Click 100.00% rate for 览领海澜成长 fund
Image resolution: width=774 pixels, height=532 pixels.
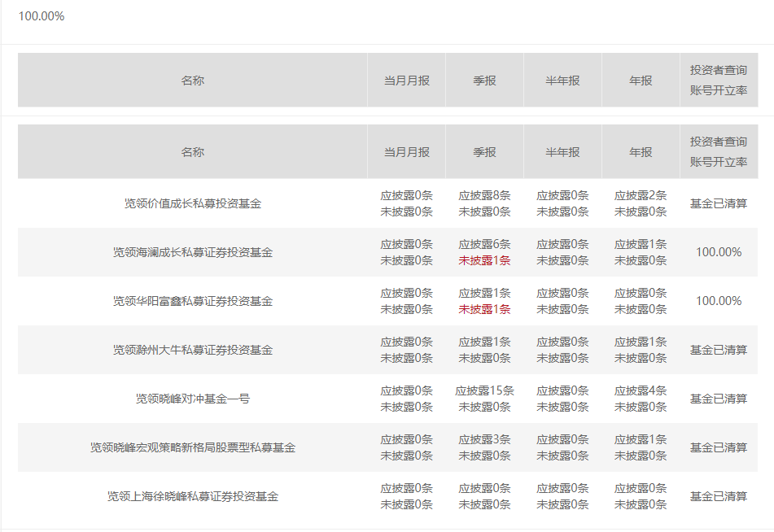719,252
